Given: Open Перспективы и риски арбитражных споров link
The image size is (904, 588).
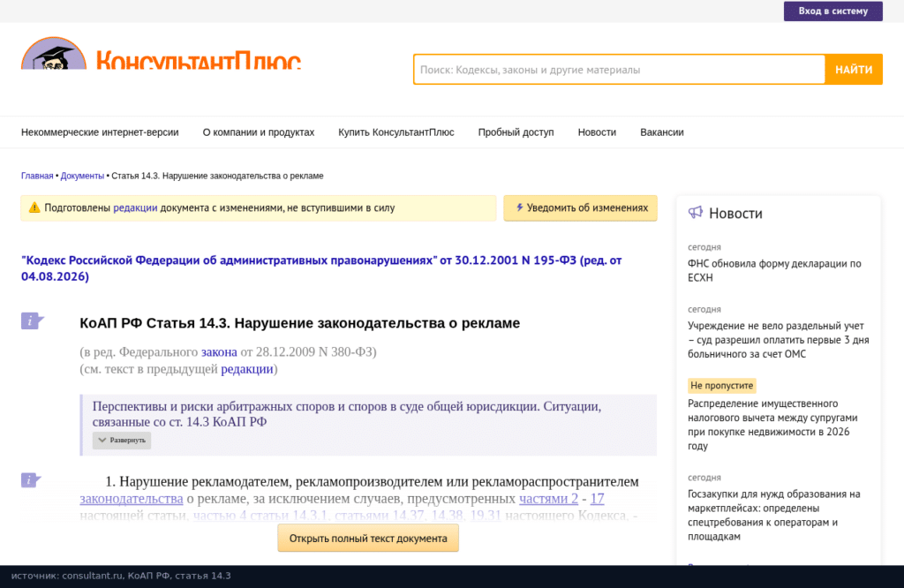Looking at the screenshot, I should coord(346,414).
